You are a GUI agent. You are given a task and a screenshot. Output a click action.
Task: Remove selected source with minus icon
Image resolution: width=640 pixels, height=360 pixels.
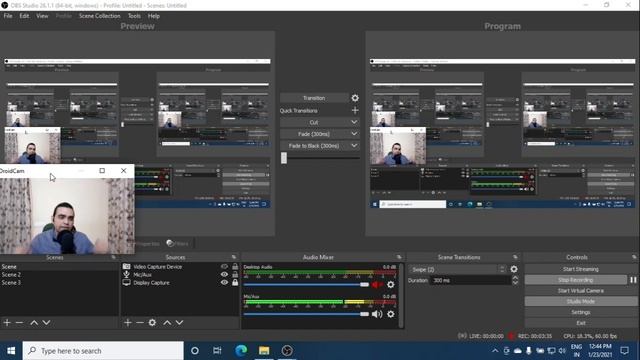(140, 322)
